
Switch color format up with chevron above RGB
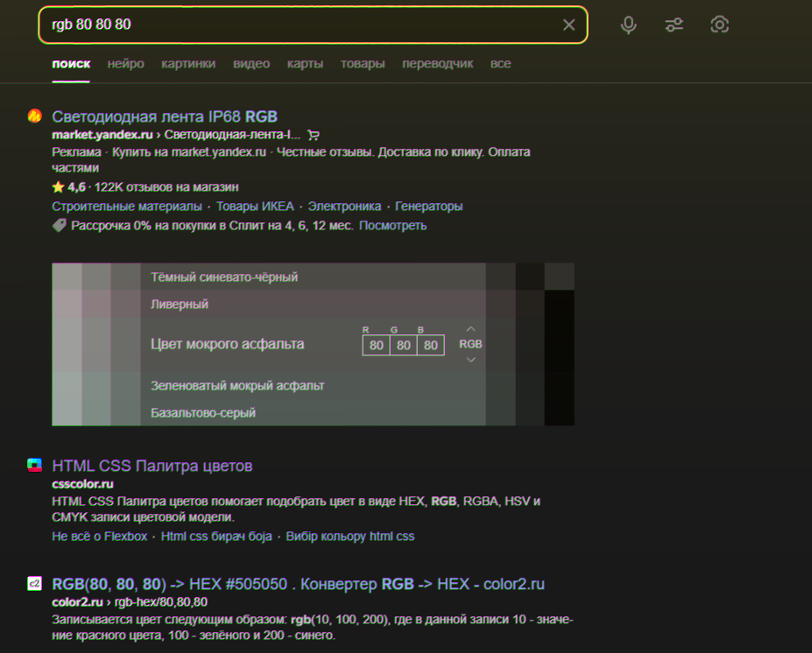pos(470,329)
